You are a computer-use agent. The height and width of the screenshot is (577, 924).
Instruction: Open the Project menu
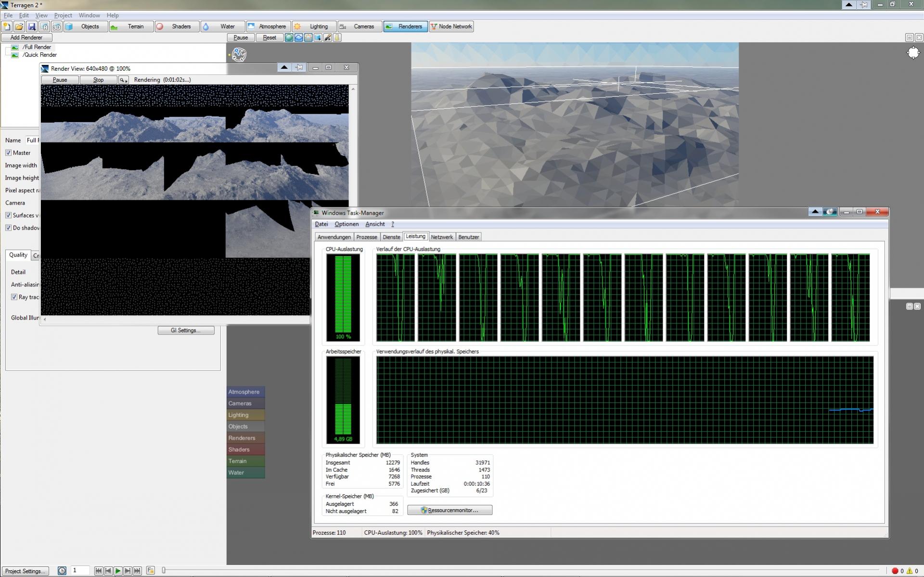coord(63,15)
